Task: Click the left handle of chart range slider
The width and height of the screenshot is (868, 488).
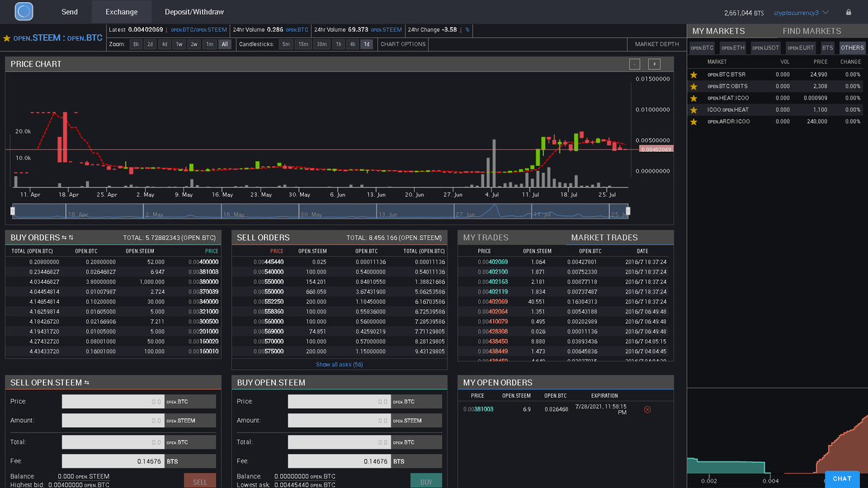Action: 12,211
